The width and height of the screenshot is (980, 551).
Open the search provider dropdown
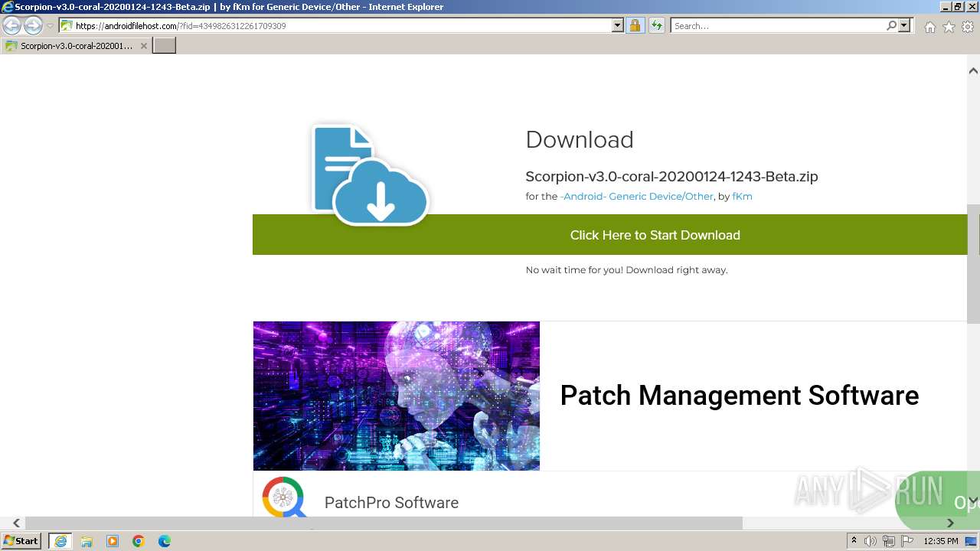904,26
